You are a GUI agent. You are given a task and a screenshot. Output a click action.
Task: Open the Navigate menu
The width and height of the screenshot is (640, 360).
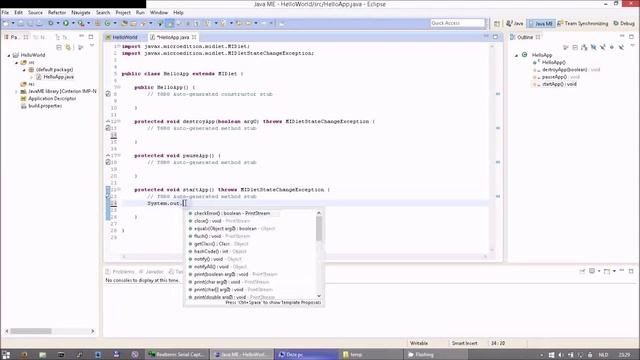click(x=81, y=13)
